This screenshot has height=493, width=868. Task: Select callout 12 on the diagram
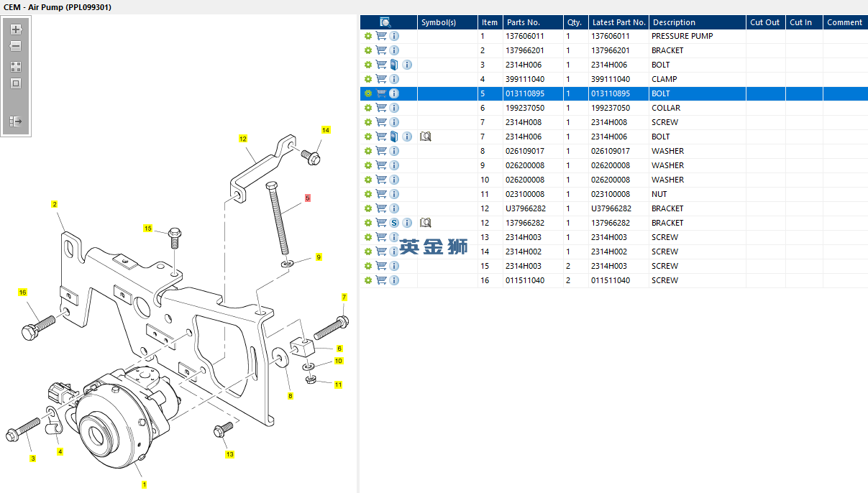pyautogui.click(x=243, y=139)
